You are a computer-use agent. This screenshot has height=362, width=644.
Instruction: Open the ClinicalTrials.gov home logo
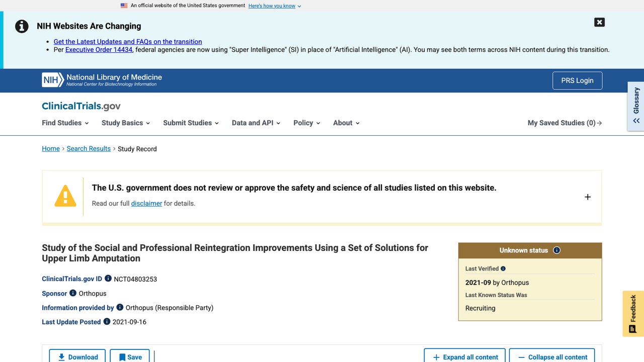coord(81,106)
